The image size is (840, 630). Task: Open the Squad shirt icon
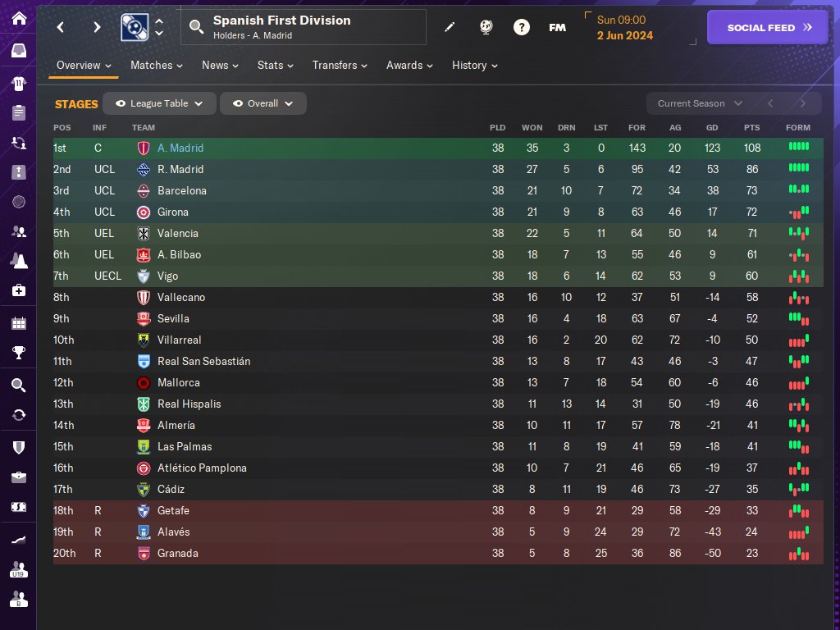[x=18, y=83]
